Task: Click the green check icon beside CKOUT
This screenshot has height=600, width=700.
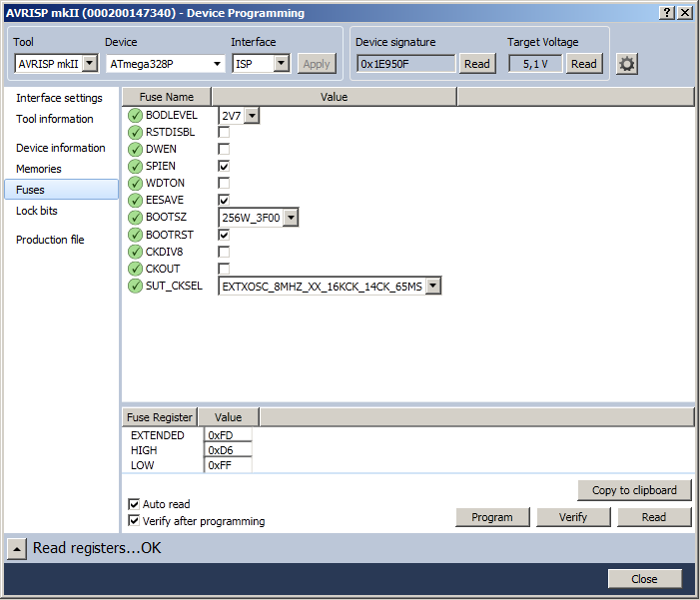Action: 135,269
